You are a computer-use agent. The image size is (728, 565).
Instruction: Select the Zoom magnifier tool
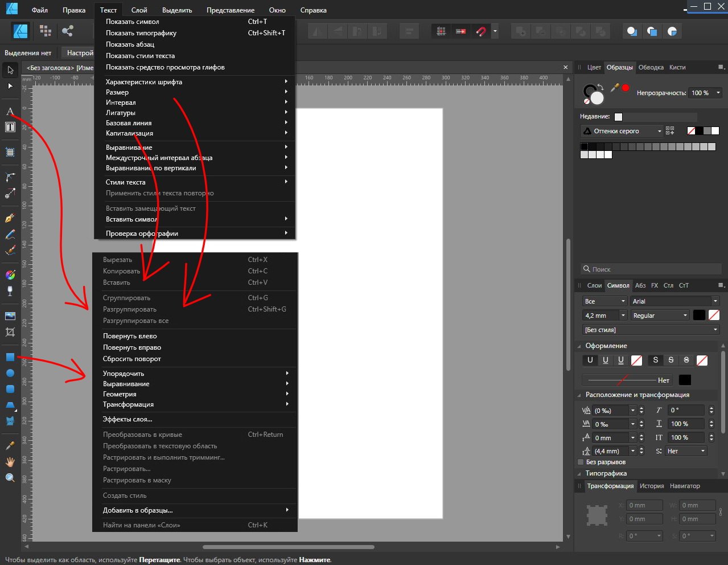coord(10,478)
